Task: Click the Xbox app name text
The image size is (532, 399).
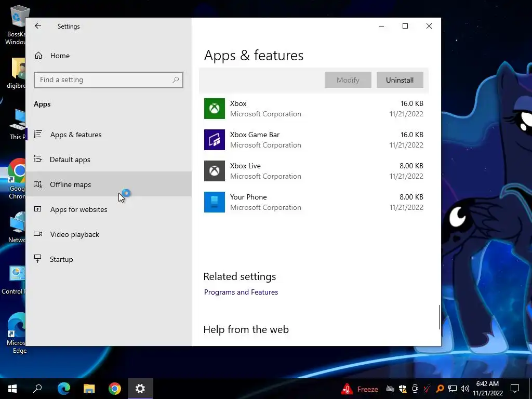Action: click(x=238, y=103)
